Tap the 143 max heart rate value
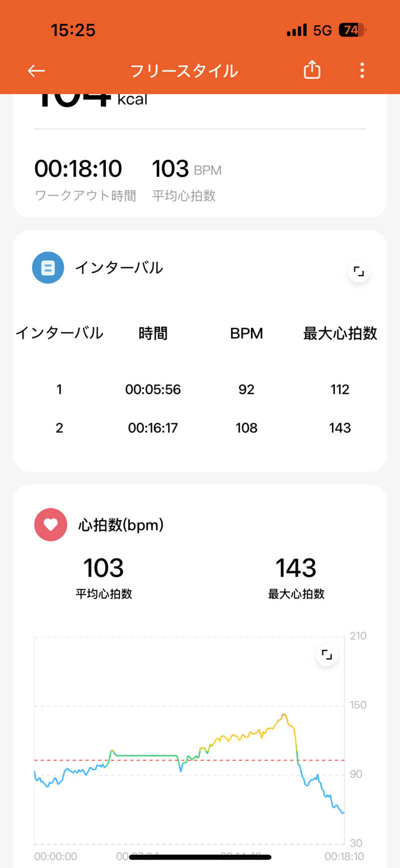 pyautogui.click(x=296, y=568)
